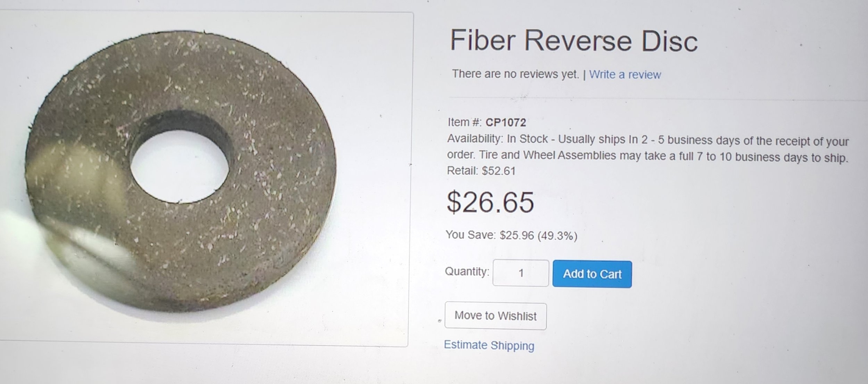Click the 'There are no reviews yet' text

[515, 74]
